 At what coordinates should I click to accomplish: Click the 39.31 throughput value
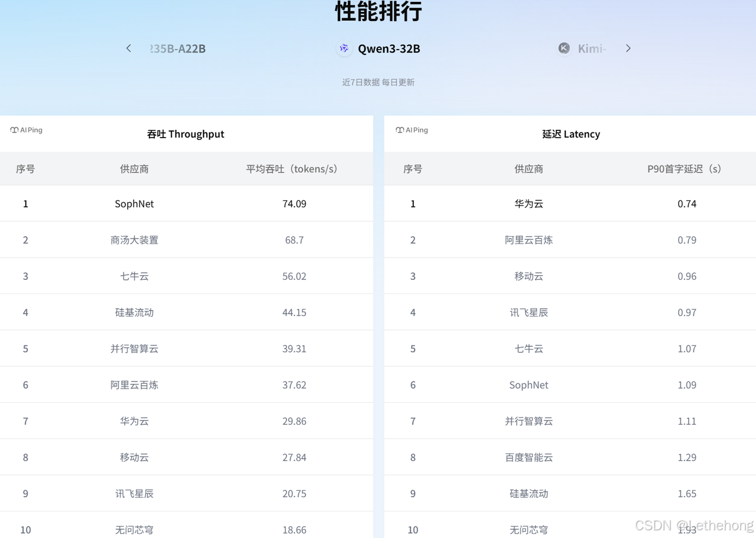294,348
